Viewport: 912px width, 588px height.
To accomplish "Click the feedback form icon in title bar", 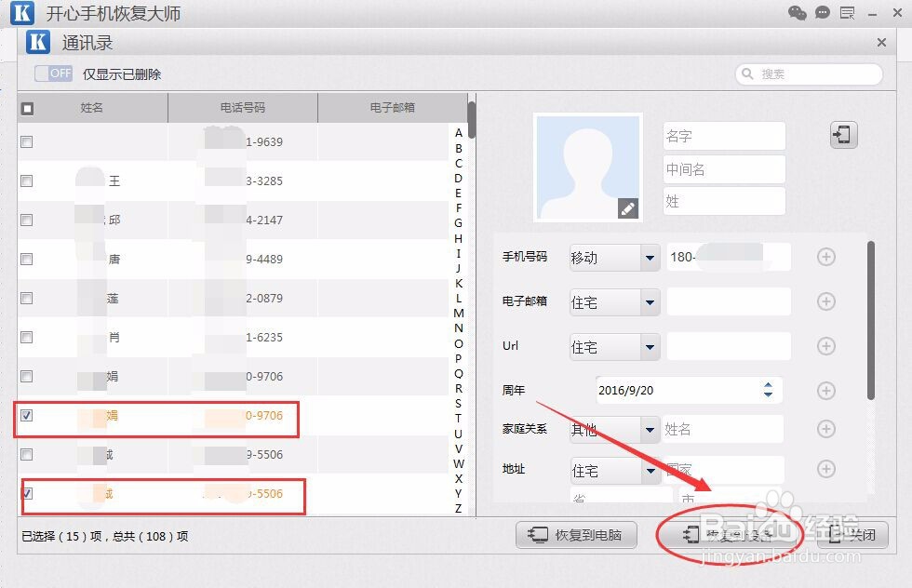I will (846, 13).
